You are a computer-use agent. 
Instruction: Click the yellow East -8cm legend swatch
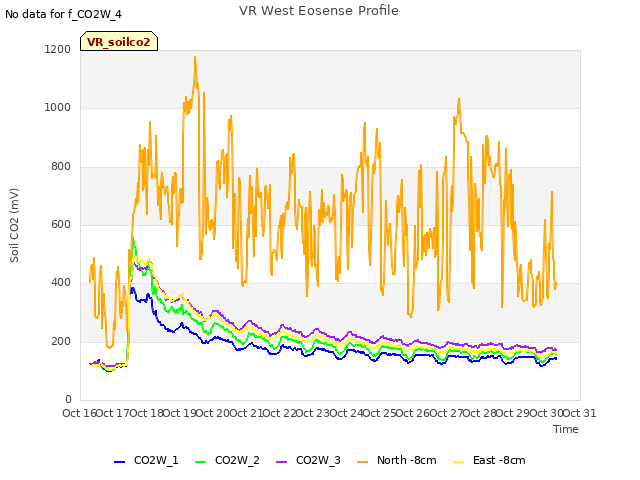point(459,462)
